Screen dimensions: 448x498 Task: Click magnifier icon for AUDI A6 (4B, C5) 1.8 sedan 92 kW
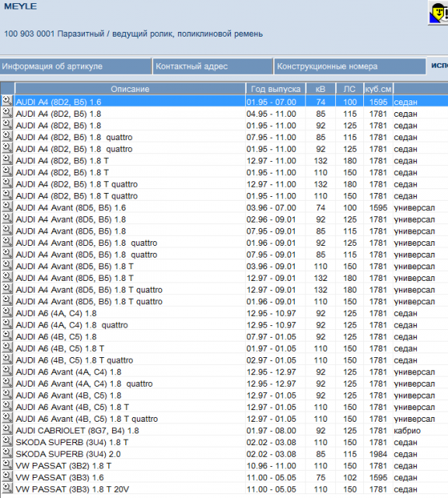[x=7, y=336]
